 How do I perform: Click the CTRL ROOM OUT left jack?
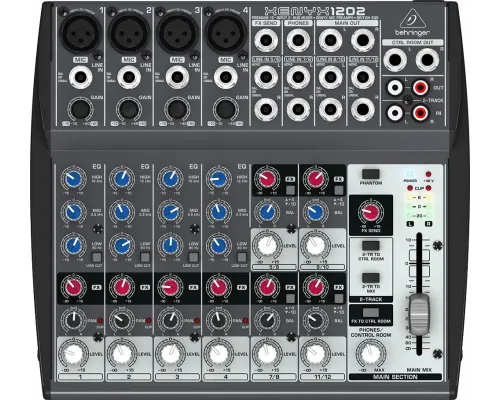click(395, 60)
